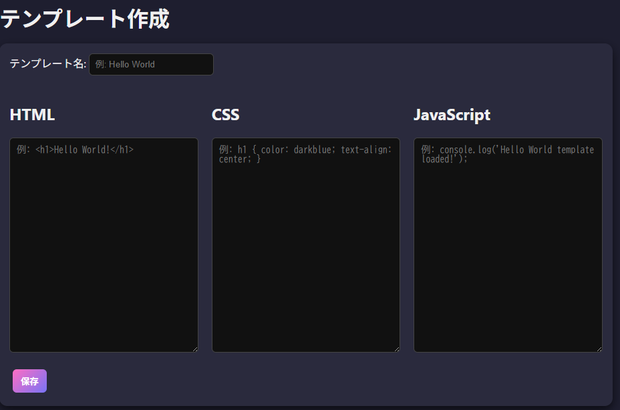The width and height of the screenshot is (620, 410).
Task: Click the テンプレート作成 page heading
Action: click(x=85, y=18)
